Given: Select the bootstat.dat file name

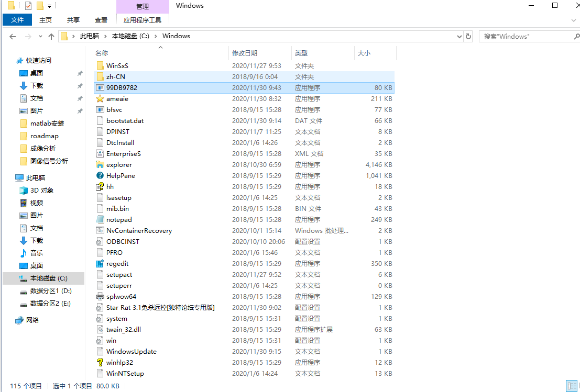Looking at the screenshot, I should tap(125, 121).
